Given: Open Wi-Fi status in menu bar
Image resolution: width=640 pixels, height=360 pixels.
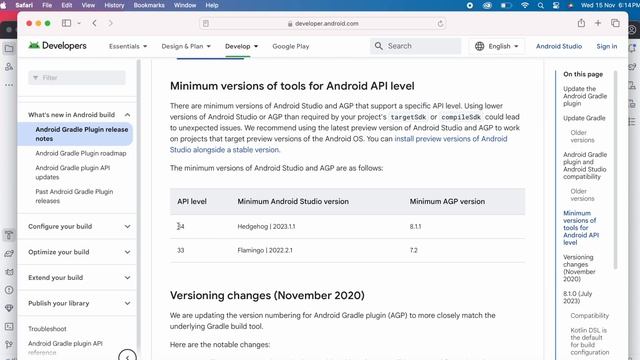Looking at the screenshot, I should tap(525, 5).
